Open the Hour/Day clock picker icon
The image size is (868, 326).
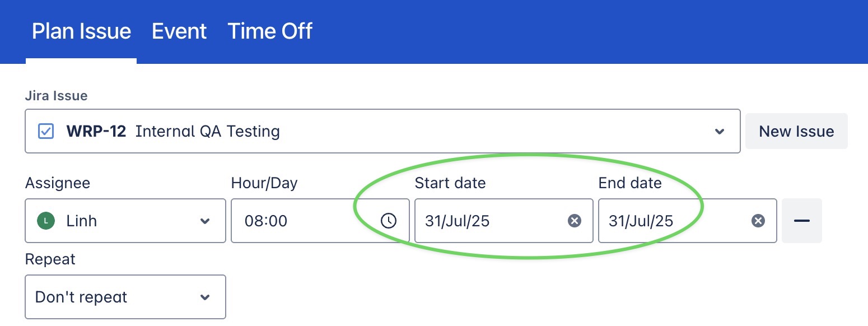click(x=388, y=221)
